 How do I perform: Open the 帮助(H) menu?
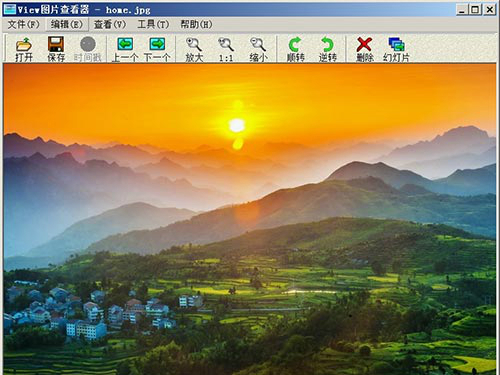[196, 24]
